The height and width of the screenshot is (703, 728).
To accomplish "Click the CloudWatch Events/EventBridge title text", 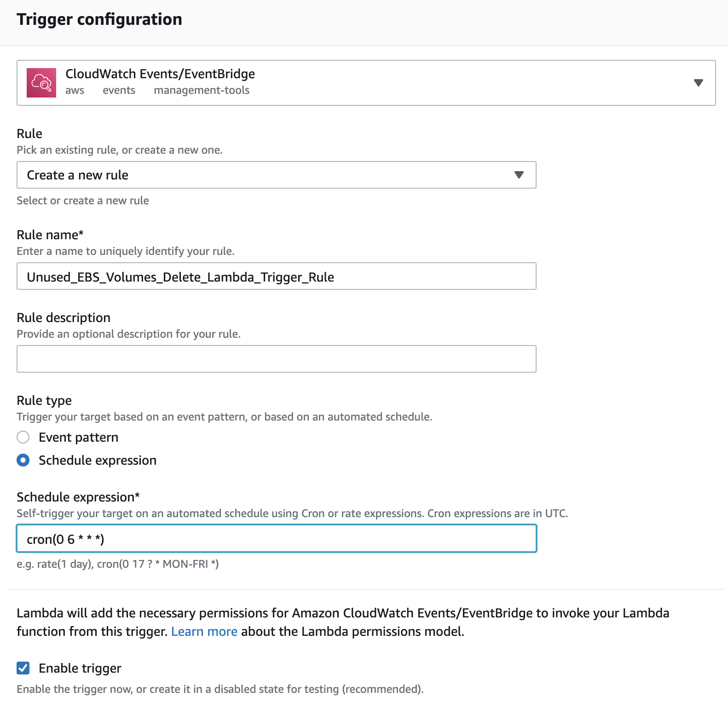I will click(x=160, y=74).
